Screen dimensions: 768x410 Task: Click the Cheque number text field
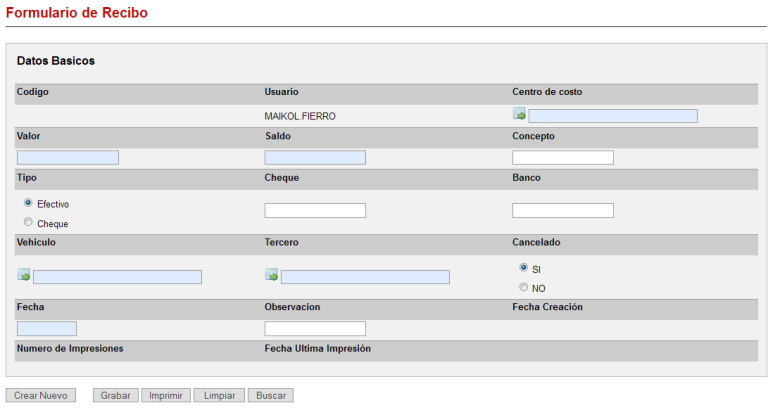(315, 211)
